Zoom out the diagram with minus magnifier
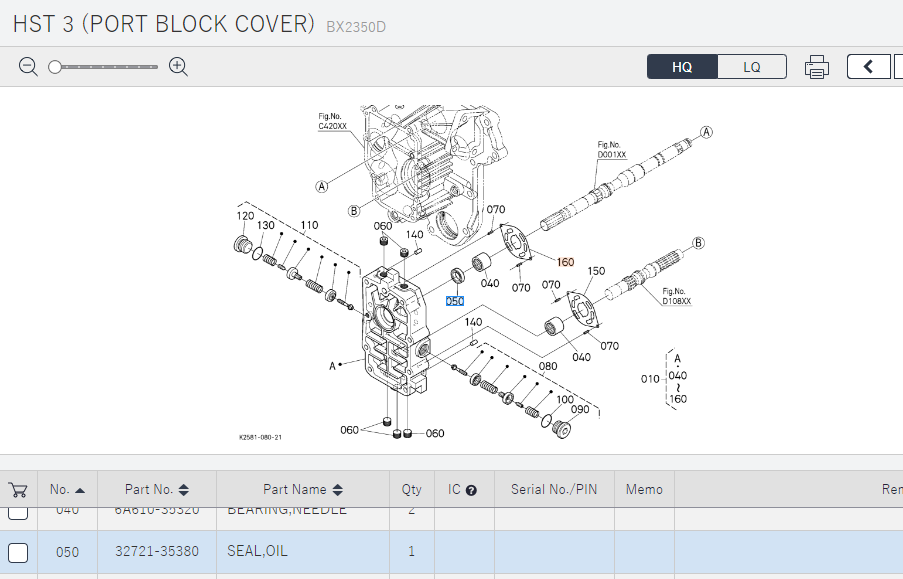The width and height of the screenshot is (903, 579). click(28, 67)
